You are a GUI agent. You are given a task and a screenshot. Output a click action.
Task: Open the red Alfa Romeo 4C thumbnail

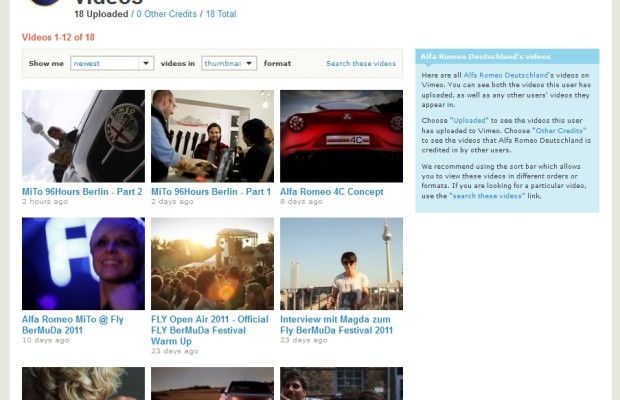(341, 136)
